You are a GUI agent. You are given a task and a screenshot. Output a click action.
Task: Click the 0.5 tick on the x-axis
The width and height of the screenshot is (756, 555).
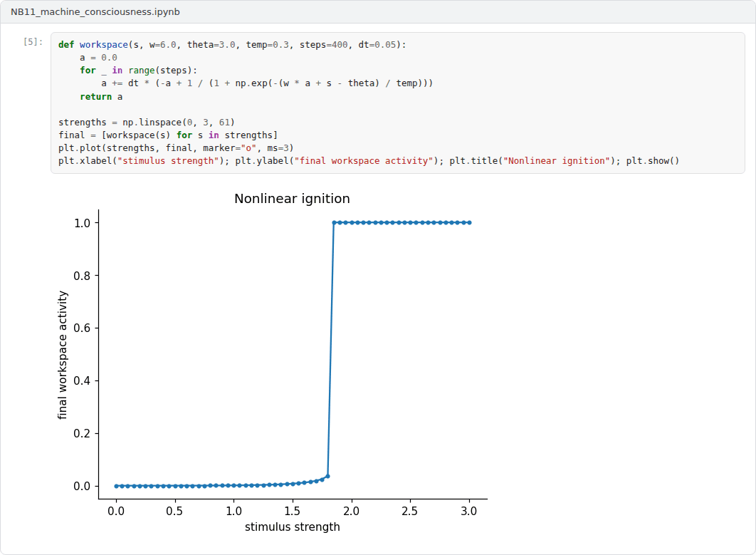tap(174, 511)
